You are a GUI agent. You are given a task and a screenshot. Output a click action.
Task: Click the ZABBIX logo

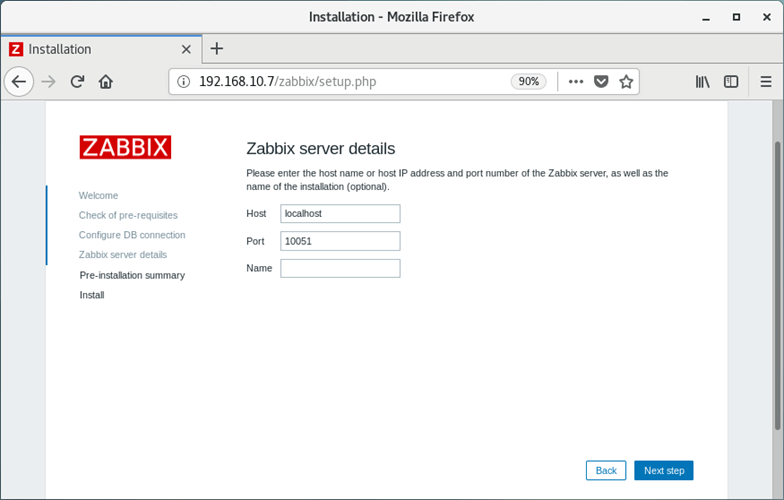click(x=125, y=147)
